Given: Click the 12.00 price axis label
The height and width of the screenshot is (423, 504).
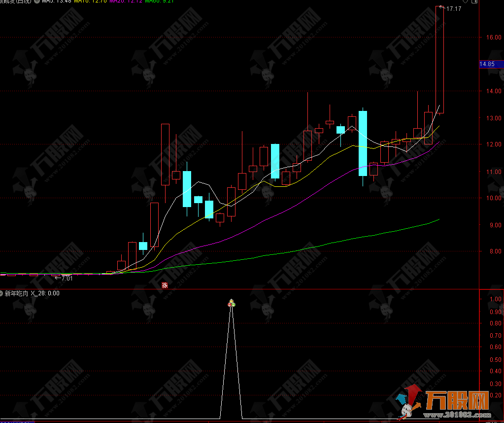Looking at the screenshot, I should coord(493,144).
